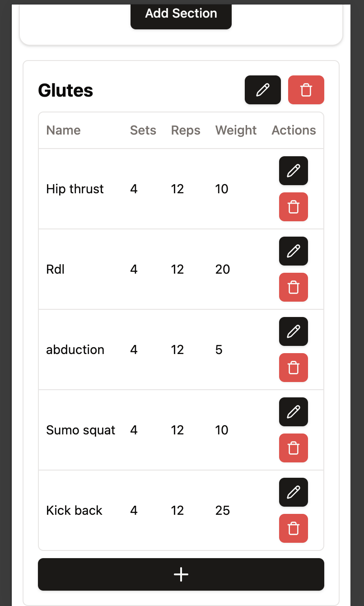364x606 pixels.
Task: Delete the abduction exercise
Action: 293,368
